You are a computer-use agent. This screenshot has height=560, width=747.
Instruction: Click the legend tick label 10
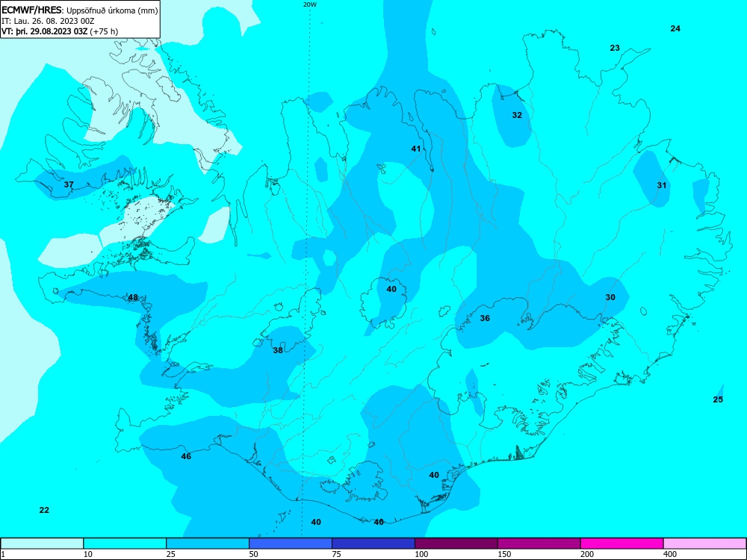(x=88, y=554)
